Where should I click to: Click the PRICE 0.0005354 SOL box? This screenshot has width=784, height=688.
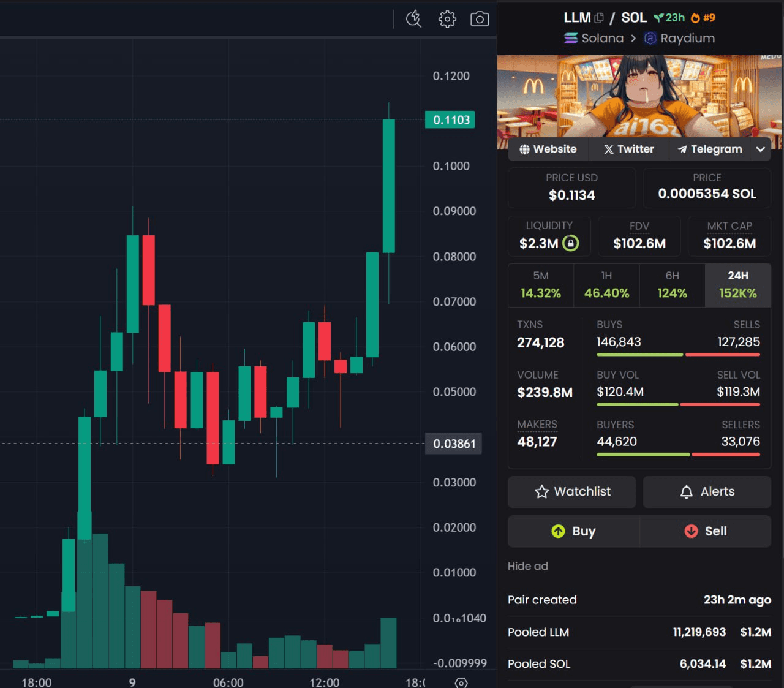point(707,187)
